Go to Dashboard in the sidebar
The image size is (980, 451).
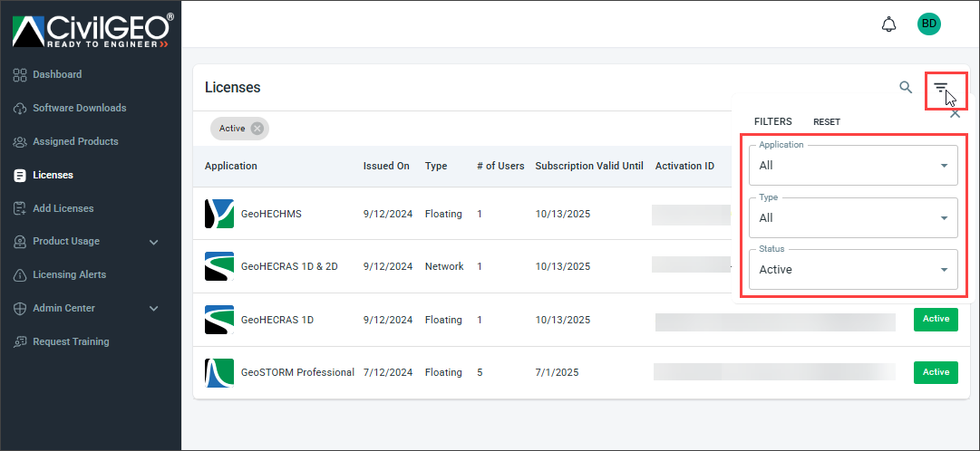click(57, 74)
